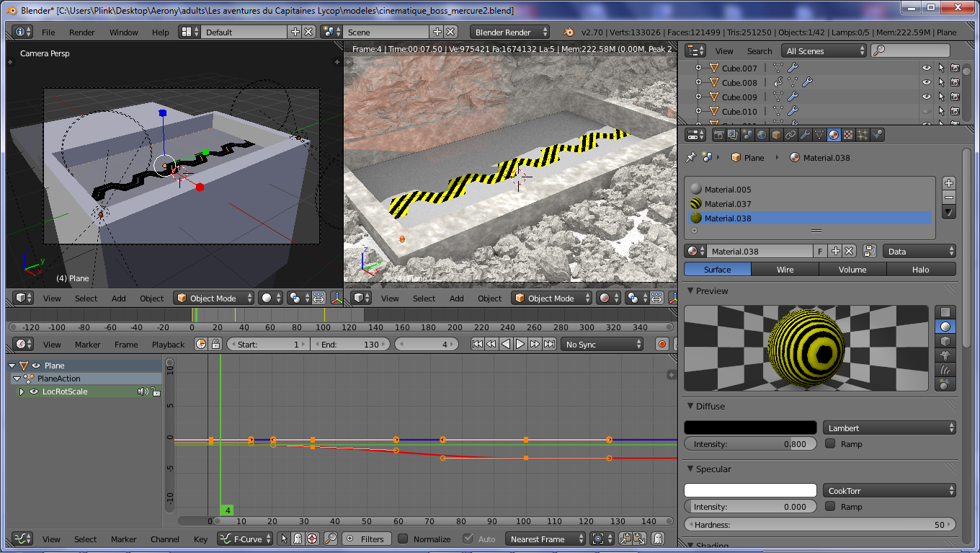980x553 pixels.
Task: Toggle the ghost icon for selected-only keyframes
Action: tap(297, 539)
